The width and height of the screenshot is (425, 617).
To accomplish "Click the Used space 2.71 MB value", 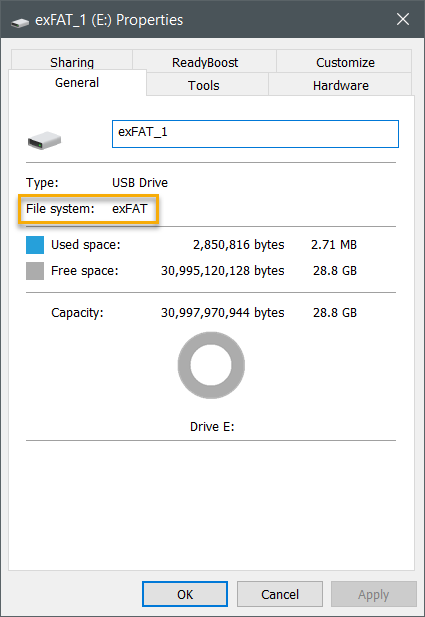I will [x=334, y=245].
